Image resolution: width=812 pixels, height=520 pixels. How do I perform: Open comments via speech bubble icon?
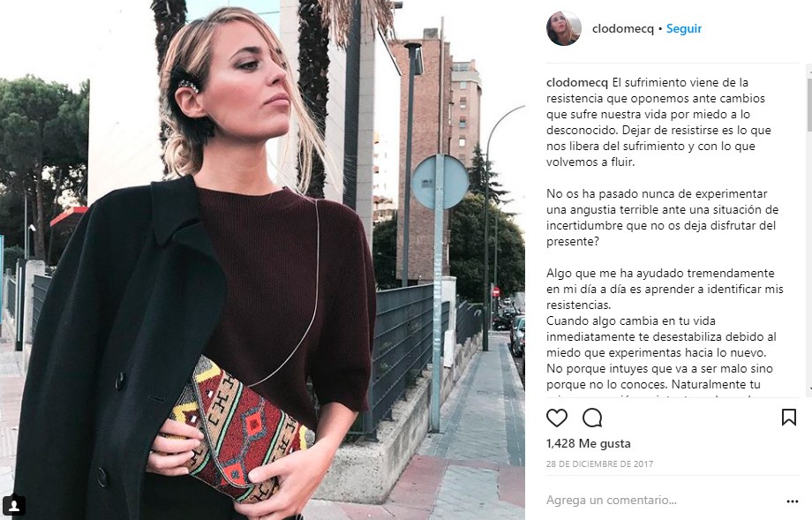[592, 418]
